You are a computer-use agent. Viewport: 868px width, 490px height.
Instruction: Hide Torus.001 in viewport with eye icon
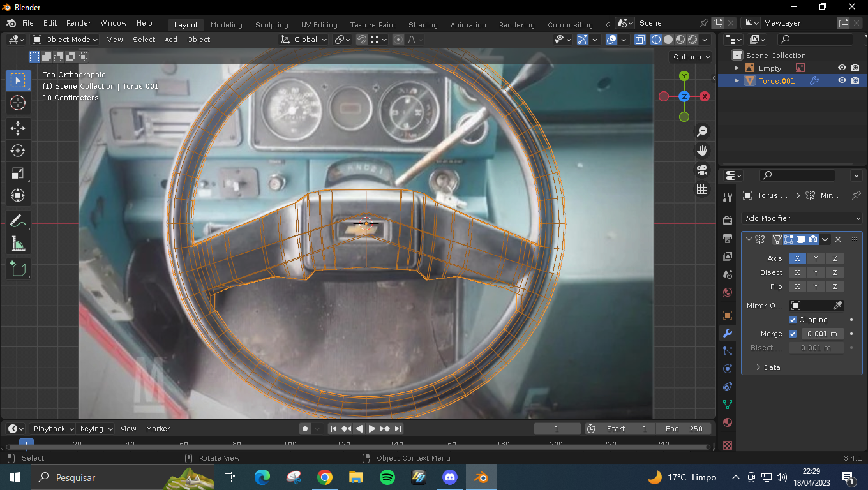pyautogui.click(x=842, y=81)
